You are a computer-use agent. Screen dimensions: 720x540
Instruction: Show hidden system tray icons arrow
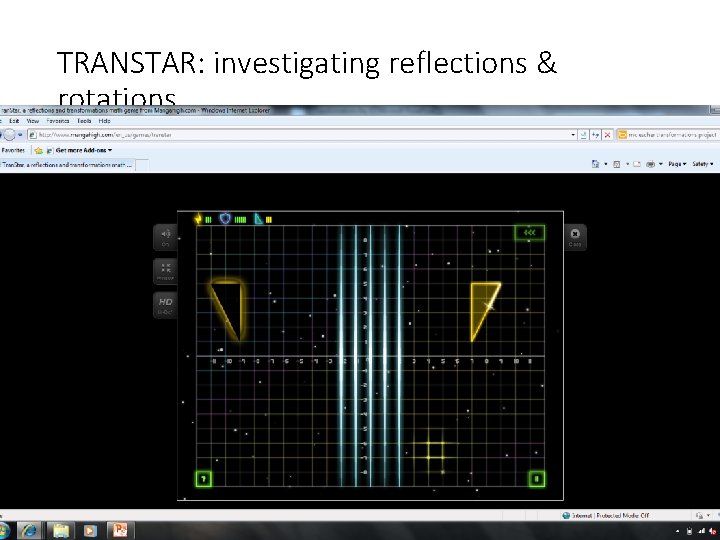pyautogui.click(x=678, y=531)
